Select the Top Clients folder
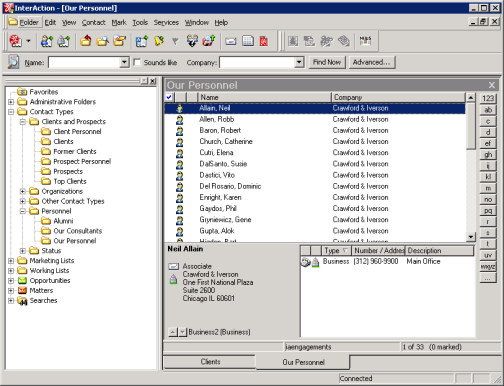The width and height of the screenshot is (504, 386). (x=70, y=181)
